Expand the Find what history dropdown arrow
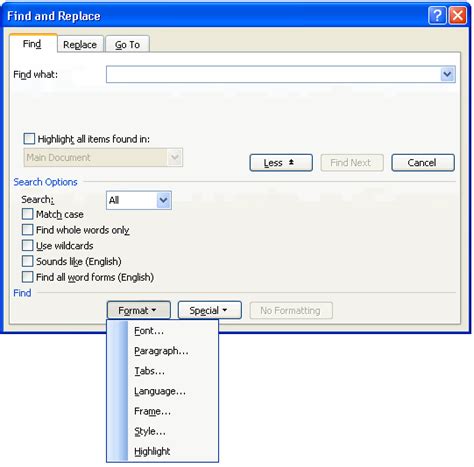474x467 pixels. [447, 74]
